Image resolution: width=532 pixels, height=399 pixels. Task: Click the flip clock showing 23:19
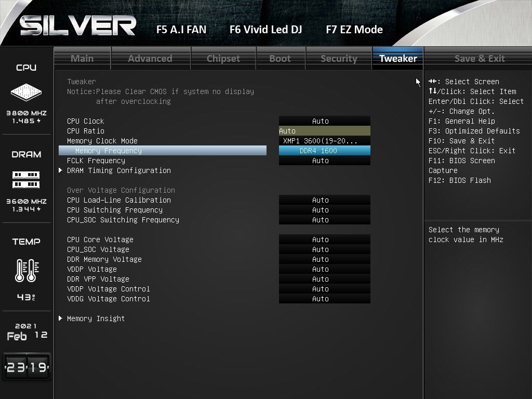(27, 367)
